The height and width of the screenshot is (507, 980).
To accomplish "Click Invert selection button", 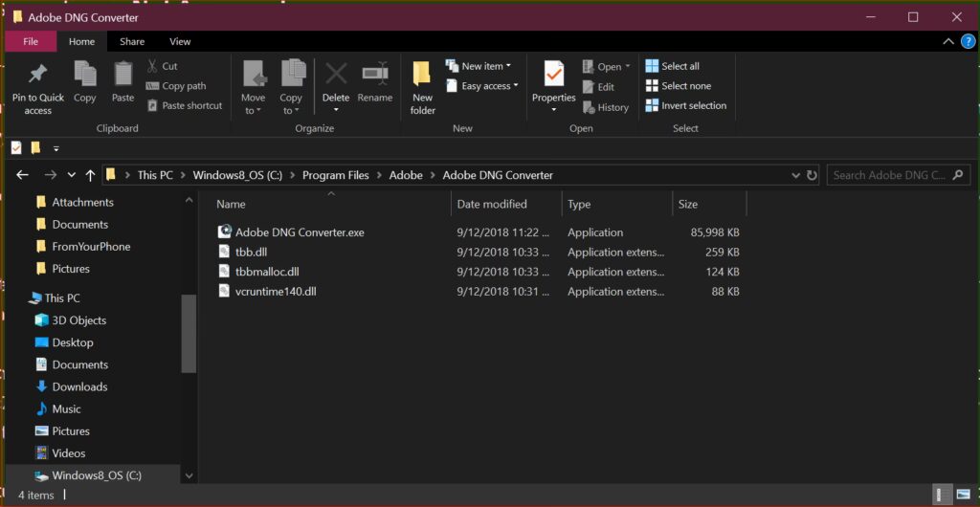I will point(685,105).
